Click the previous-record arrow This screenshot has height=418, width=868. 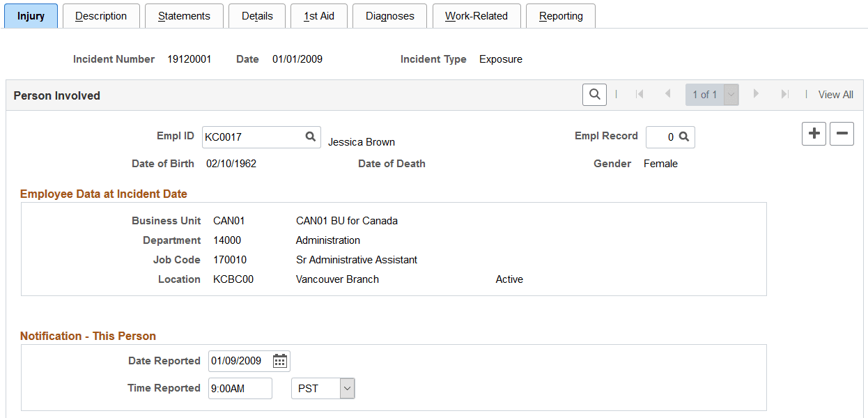(x=667, y=94)
